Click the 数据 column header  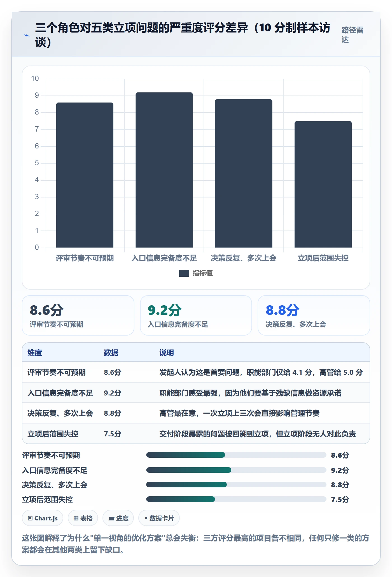coord(111,353)
